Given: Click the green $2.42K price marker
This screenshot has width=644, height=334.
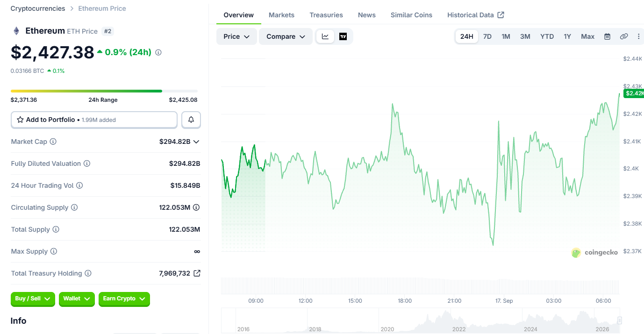Looking at the screenshot, I should (x=634, y=93).
